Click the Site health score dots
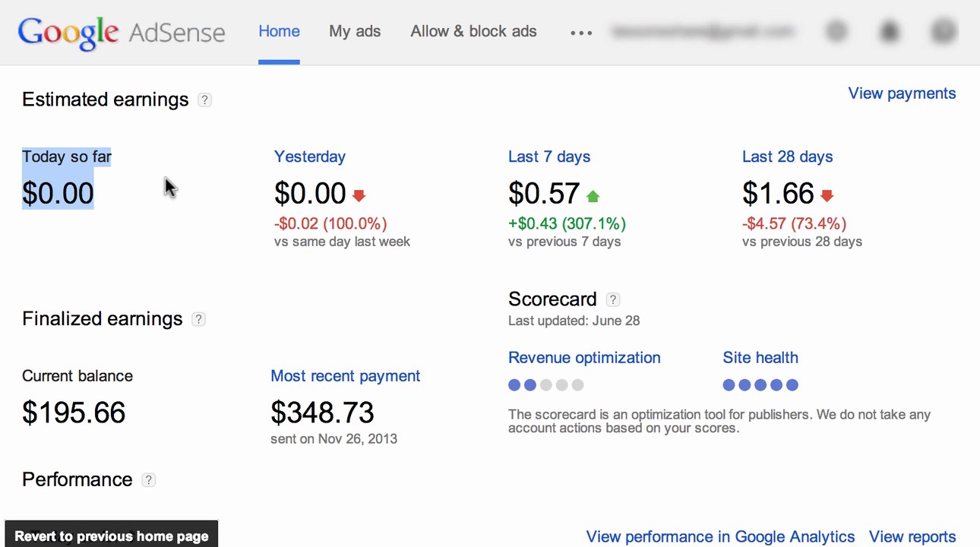 click(760, 385)
